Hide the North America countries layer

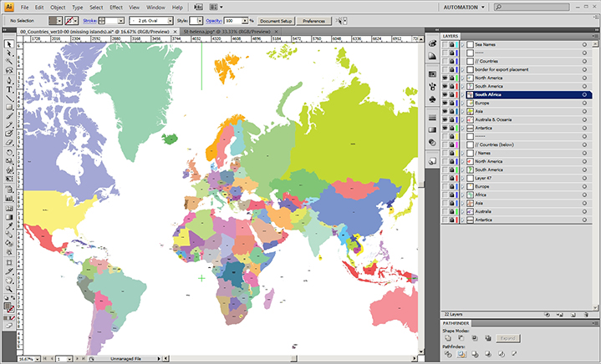click(445, 77)
